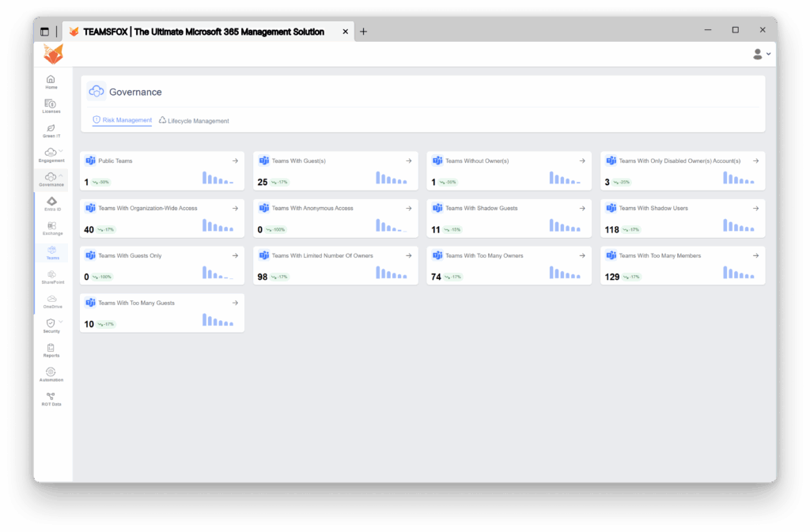810x532 pixels.
Task: Select the Licenses sidebar icon
Action: [51, 107]
